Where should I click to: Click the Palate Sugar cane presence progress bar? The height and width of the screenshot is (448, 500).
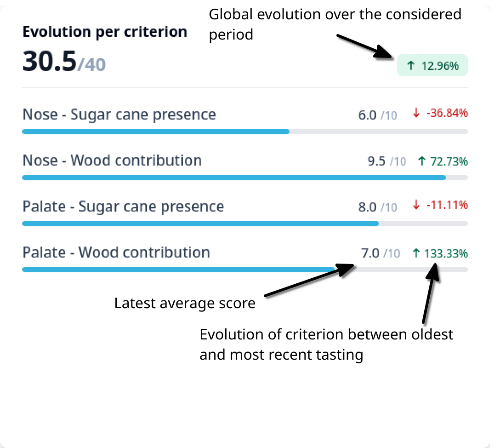245,224
